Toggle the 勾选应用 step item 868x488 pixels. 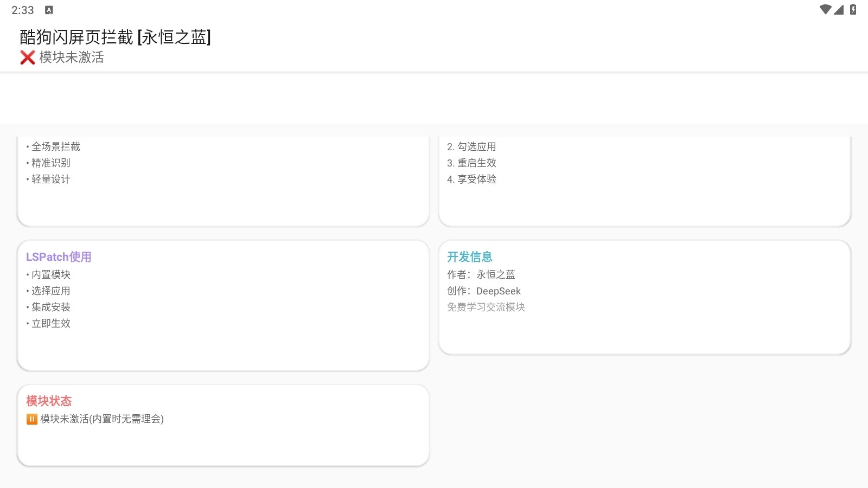[x=471, y=146]
